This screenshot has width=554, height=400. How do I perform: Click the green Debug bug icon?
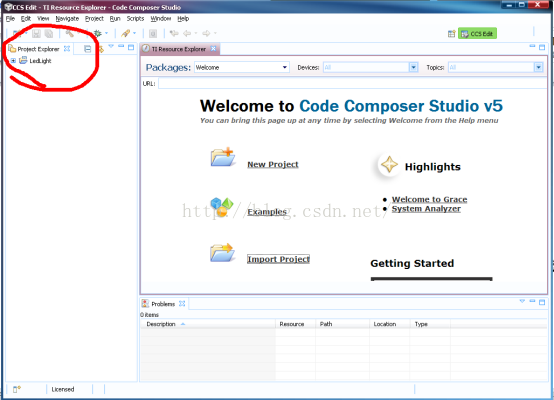tap(98, 34)
